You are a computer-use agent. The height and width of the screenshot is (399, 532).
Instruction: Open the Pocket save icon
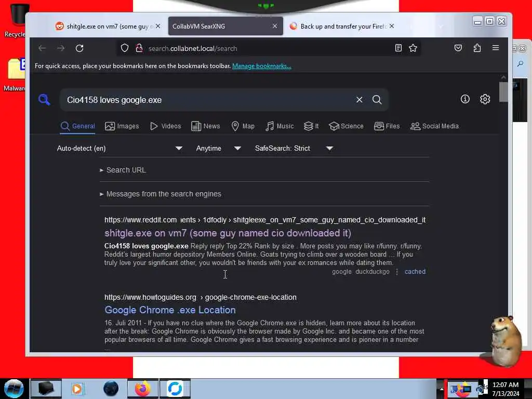458,48
